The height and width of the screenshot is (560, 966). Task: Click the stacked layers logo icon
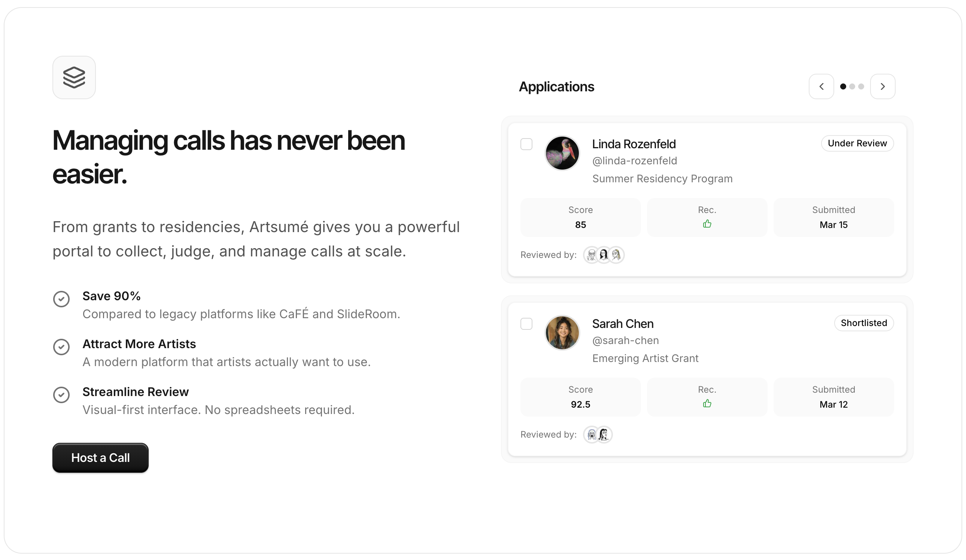[74, 77]
